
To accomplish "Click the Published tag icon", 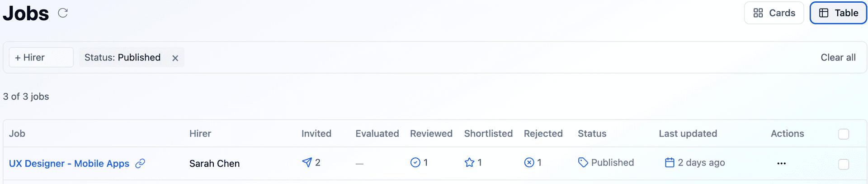I will click(583, 162).
